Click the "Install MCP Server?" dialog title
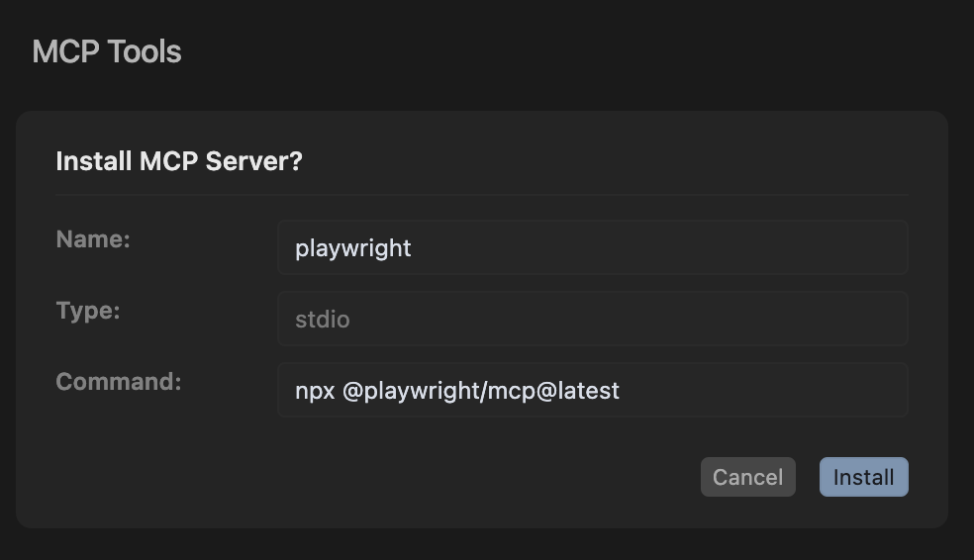Image resolution: width=974 pixels, height=560 pixels. pos(179,161)
